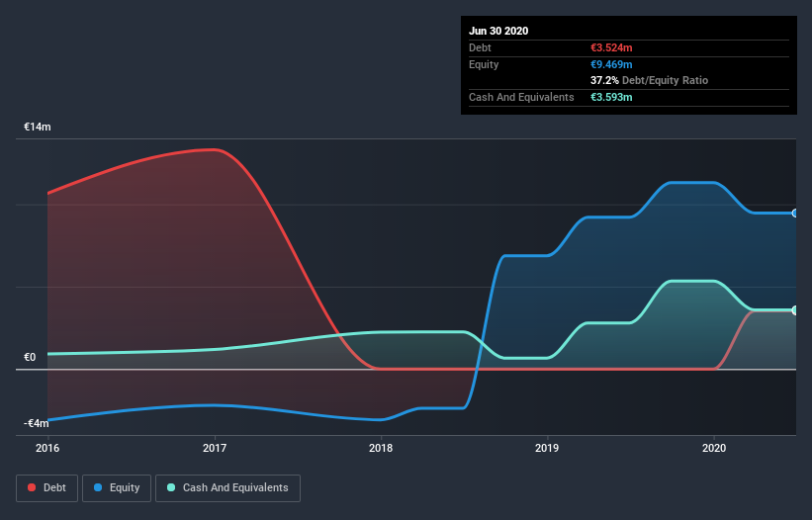Click the Jun 30 2020 tooltip date
812x520 pixels.
(x=498, y=31)
